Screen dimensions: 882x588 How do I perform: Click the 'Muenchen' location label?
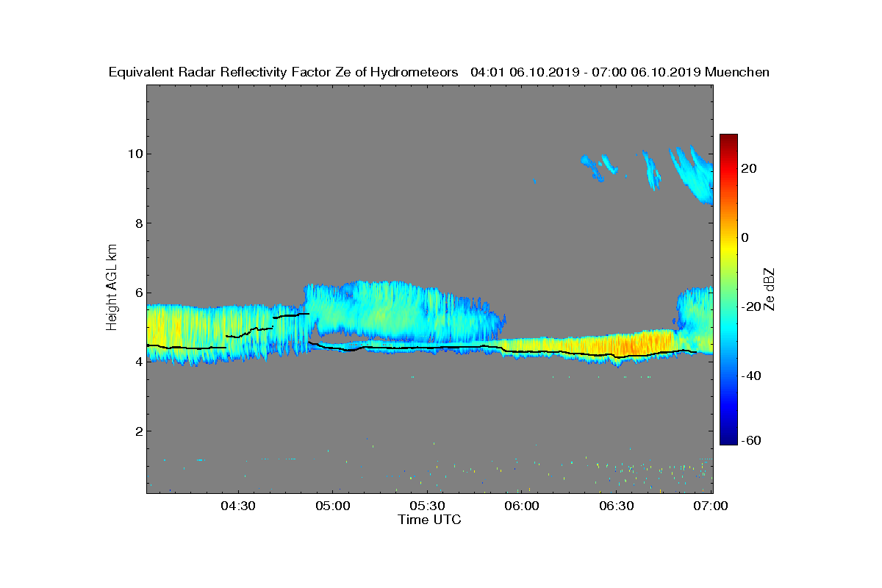[x=737, y=72]
